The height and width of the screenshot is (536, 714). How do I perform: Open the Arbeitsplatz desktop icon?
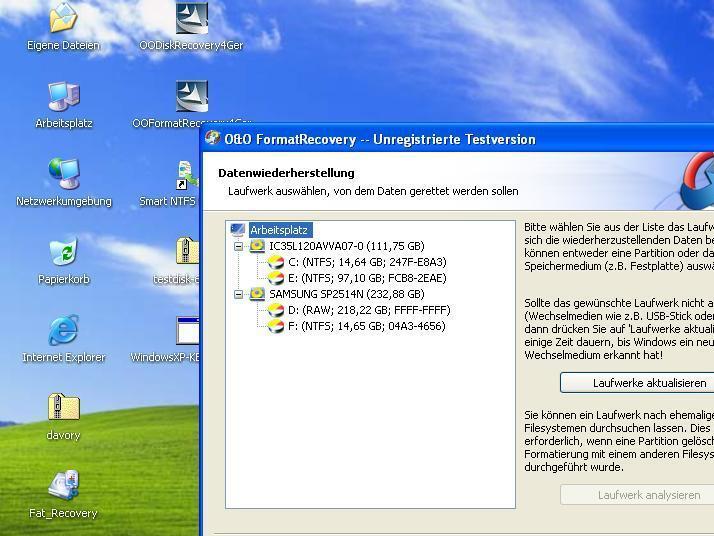coord(63,97)
